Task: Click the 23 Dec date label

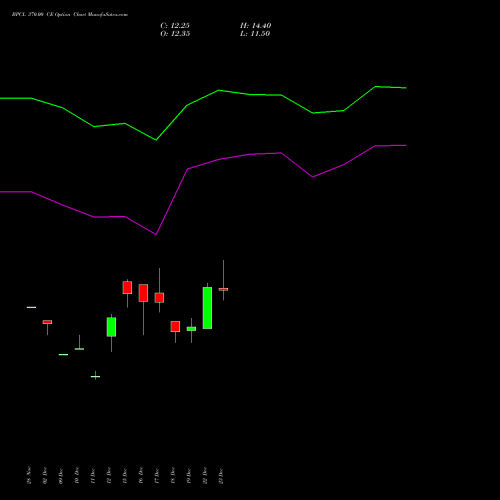Action: click(221, 475)
